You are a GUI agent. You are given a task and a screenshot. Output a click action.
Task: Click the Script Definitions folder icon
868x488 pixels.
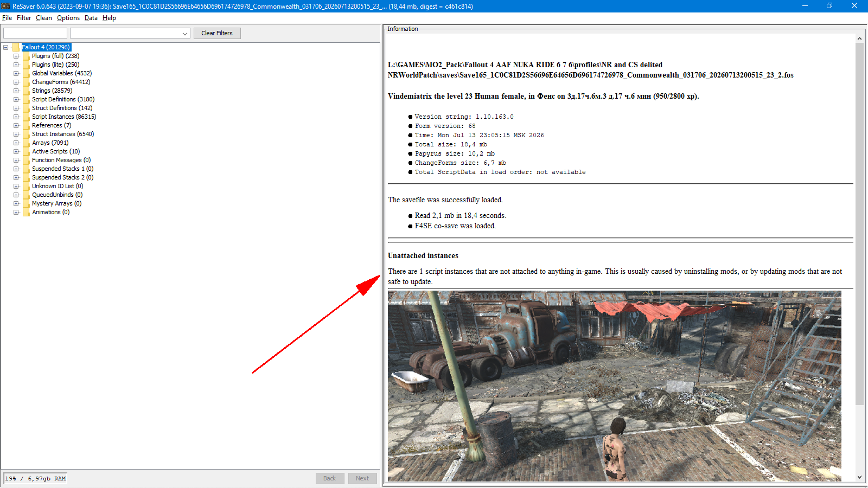[27, 99]
